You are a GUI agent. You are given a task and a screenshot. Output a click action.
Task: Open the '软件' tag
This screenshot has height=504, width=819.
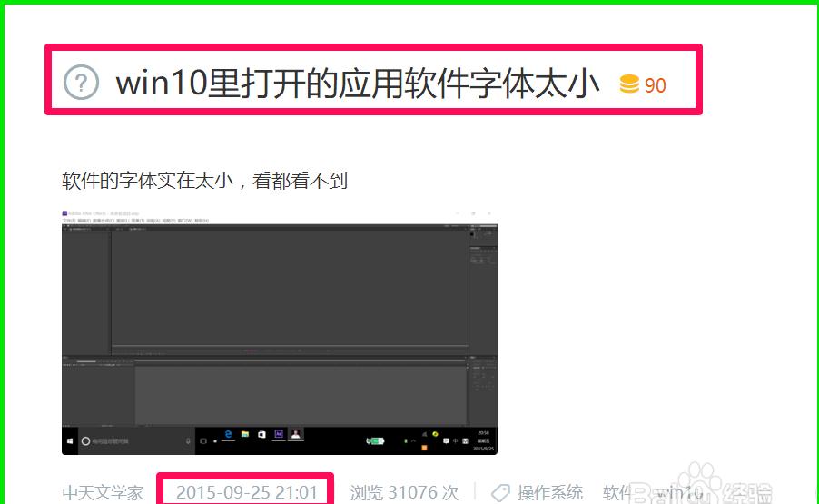618,492
